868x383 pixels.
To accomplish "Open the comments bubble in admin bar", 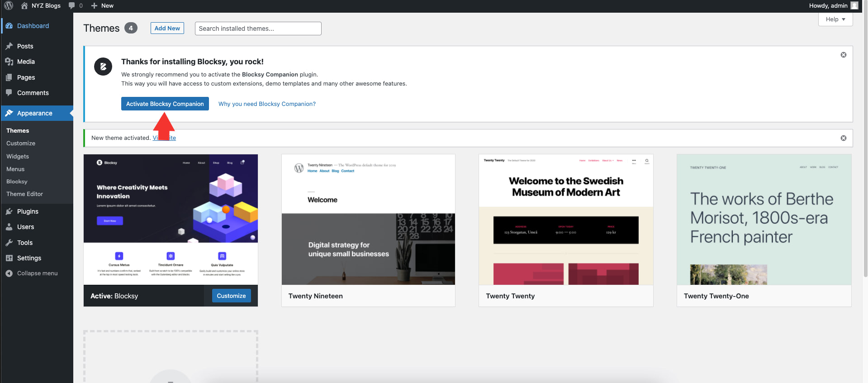I will [71, 6].
